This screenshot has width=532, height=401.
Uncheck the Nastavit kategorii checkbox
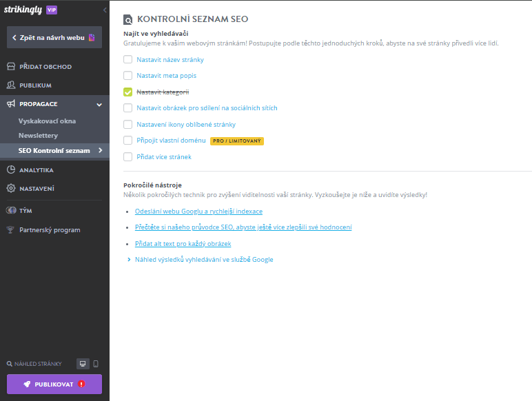127,92
